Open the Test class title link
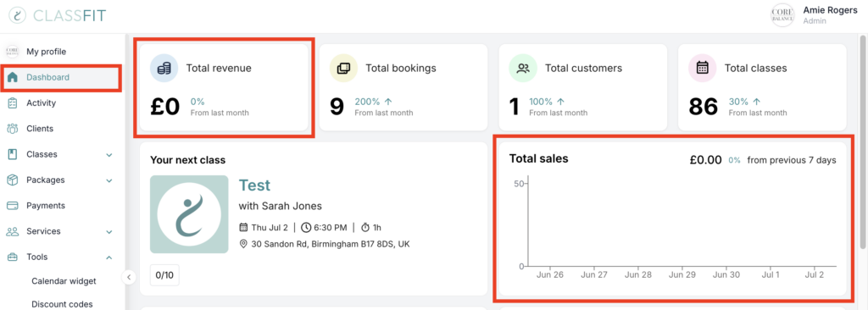Viewport: 868px width, 310px height. 254,185
